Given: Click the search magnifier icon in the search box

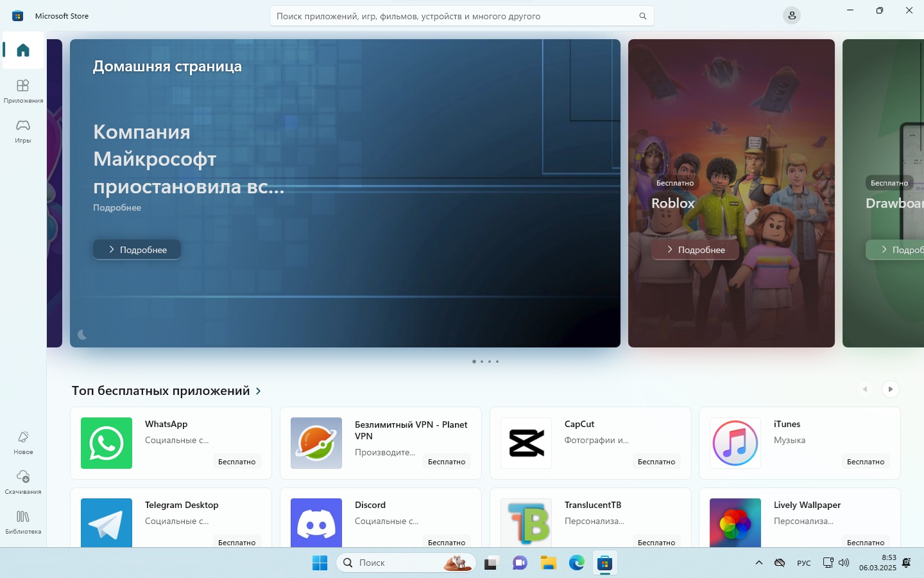Looking at the screenshot, I should click(x=642, y=16).
